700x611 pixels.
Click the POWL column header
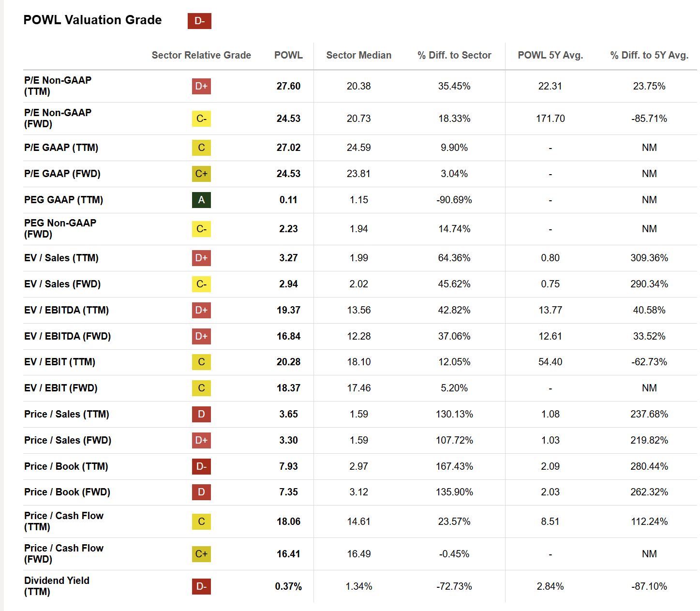[288, 55]
